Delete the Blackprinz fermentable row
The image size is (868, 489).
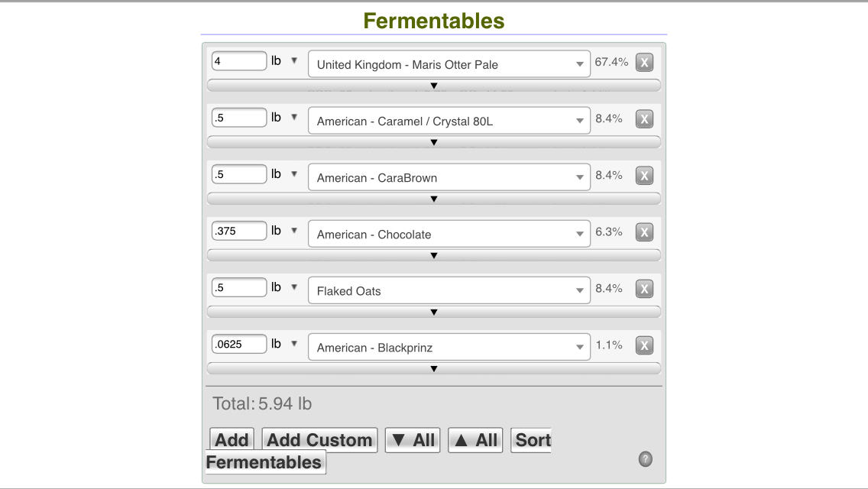[644, 345]
